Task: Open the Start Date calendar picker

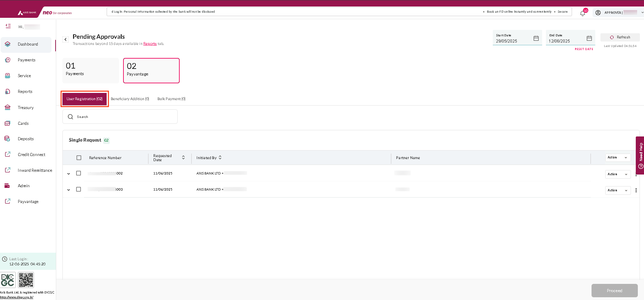Action: tap(536, 38)
